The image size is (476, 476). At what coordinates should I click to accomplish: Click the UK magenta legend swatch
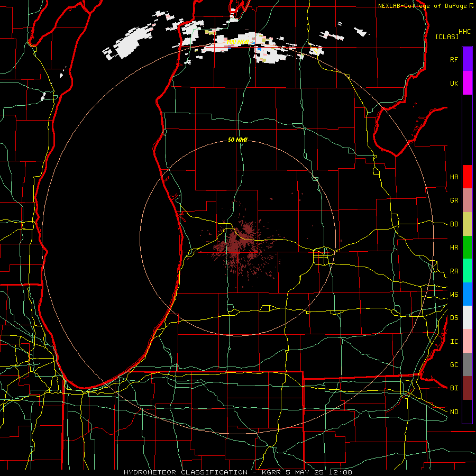pyautogui.click(x=467, y=83)
